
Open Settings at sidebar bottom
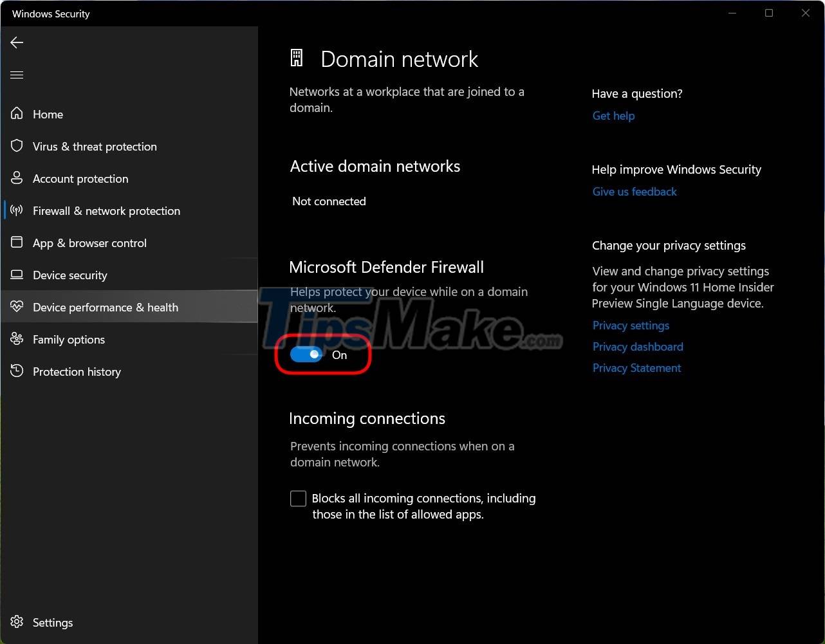(129, 622)
